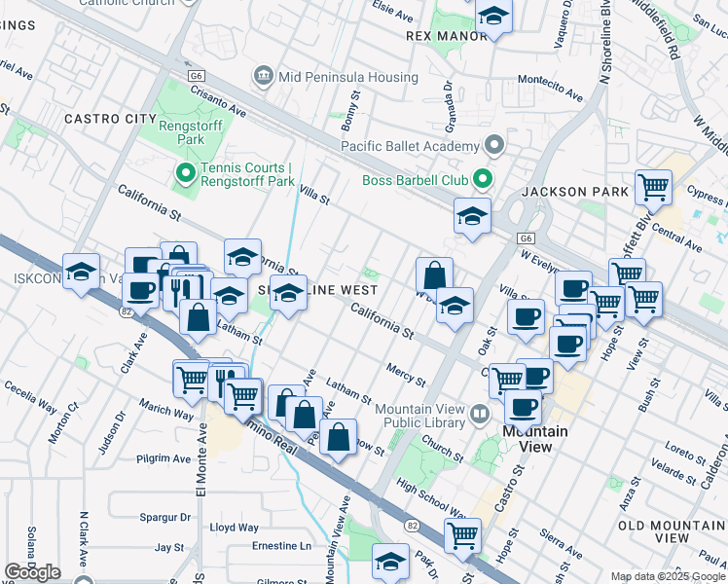This screenshot has width=728, height=584.
Task: Open the Mountain View Public Library label
Action: (x=420, y=416)
